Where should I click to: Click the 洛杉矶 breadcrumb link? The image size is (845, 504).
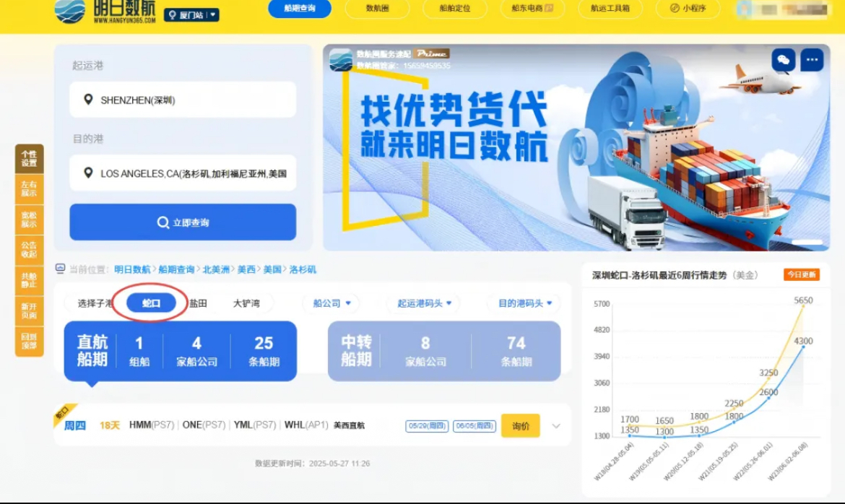pos(303,269)
